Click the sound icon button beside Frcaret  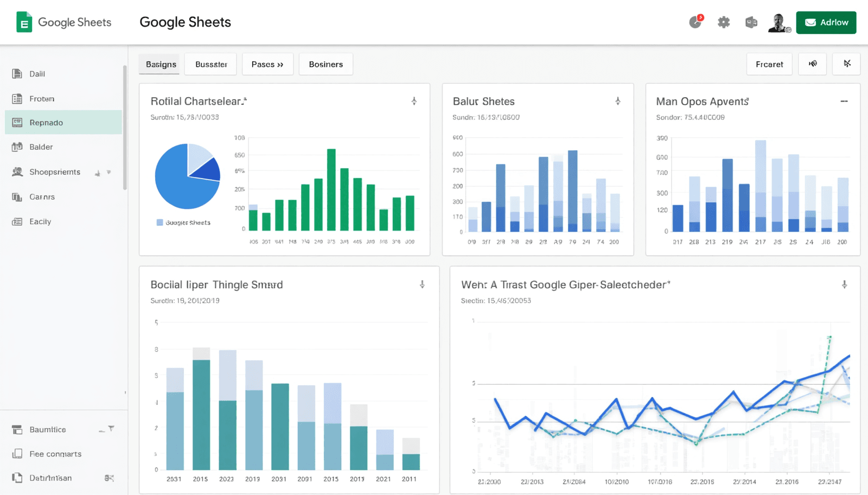click(x=813, y=64)
